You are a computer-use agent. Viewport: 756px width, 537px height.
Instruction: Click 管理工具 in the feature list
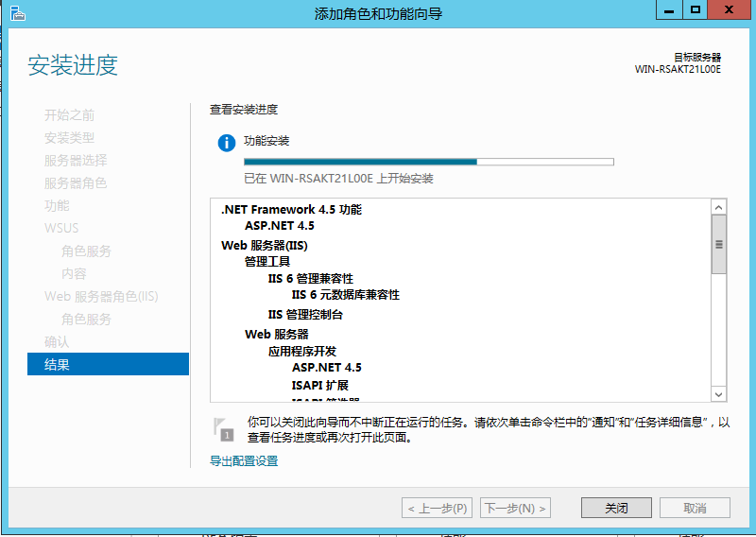click(x=267, y=262)
